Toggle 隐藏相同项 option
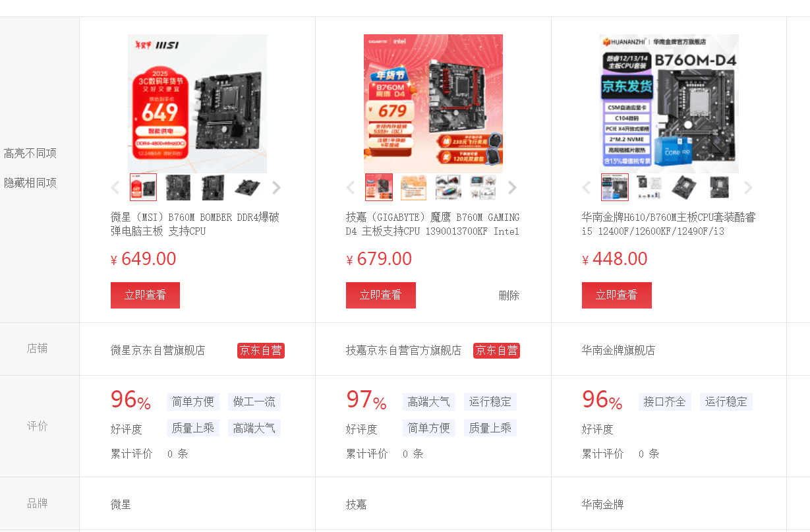Image resolution: width=810 pixels, height=532 pixels. click(x=30, y=183)
